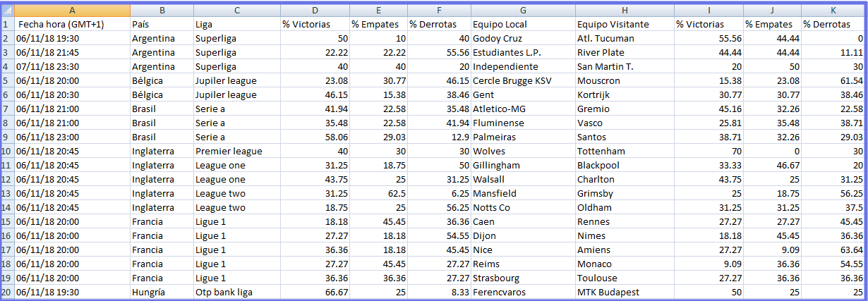Select the cell with 'MTK Budapest'

(x=625, y=292)
